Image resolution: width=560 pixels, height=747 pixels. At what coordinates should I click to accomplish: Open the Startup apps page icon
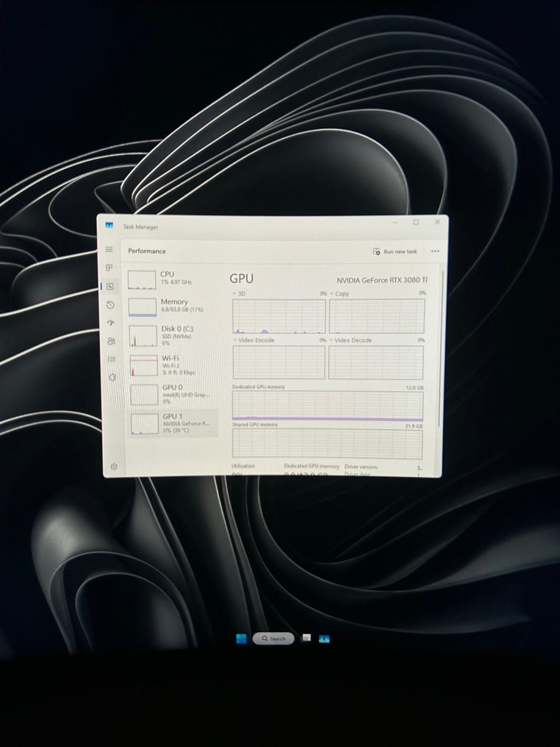tap(111, 323)
